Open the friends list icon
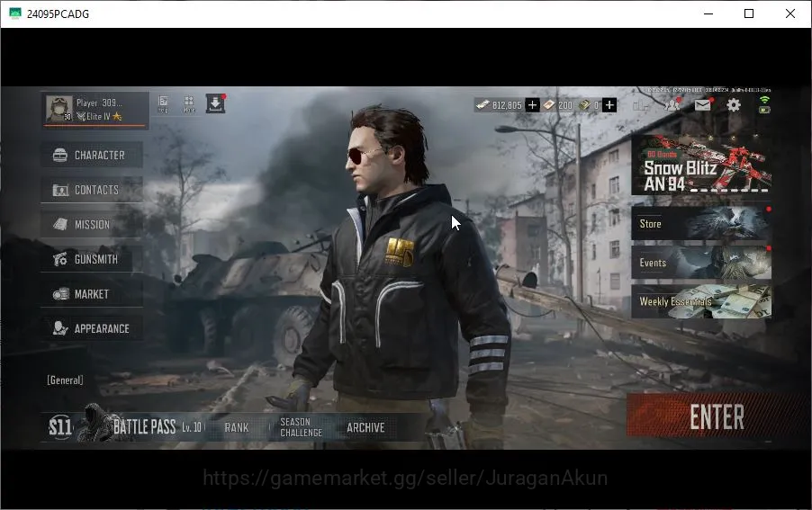 672,105
